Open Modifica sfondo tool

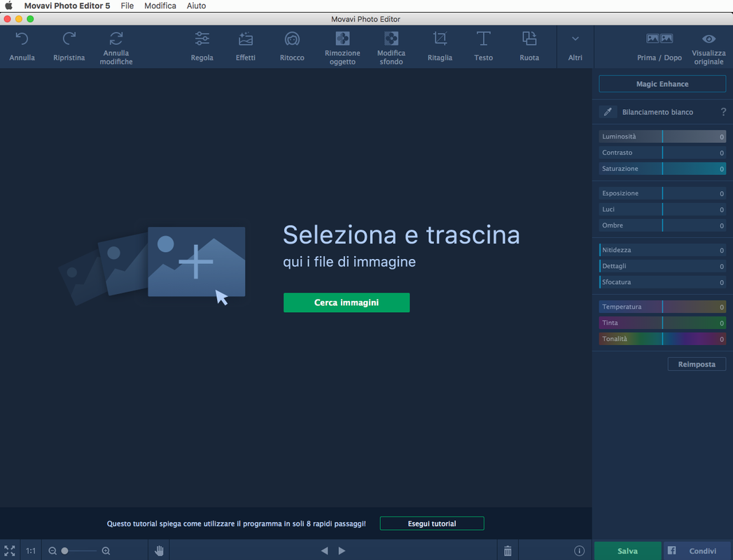[x=391, y=47]
